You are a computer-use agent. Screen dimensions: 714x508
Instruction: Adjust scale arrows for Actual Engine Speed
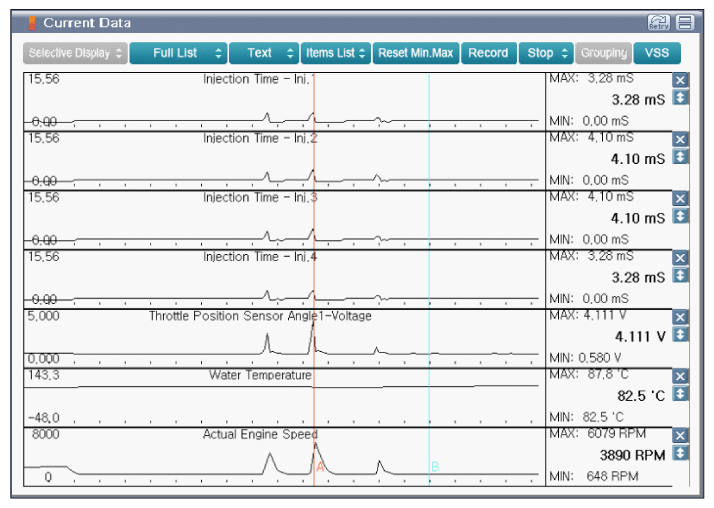(680, 453)
